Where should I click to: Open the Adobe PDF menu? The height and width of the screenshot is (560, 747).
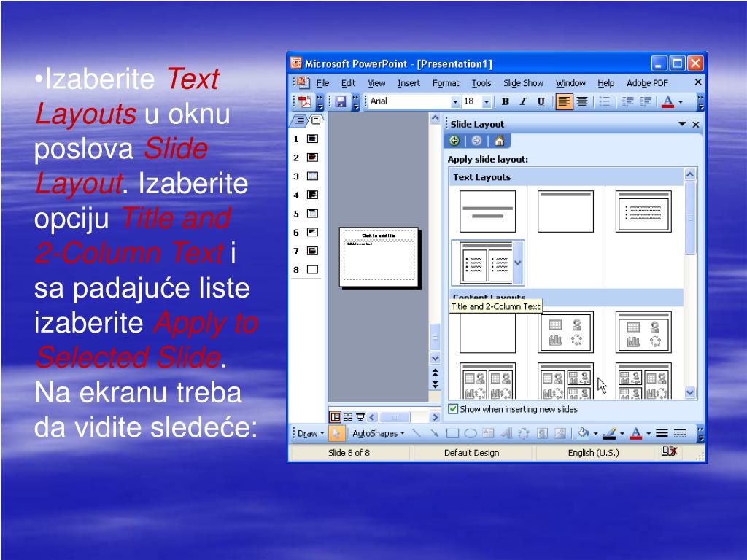647,83
